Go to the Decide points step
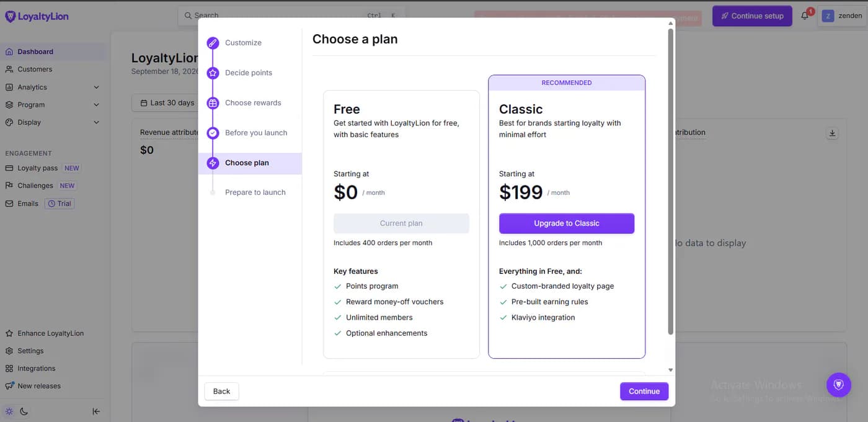Screen dimensions: 868x422 click(x=249, y=73)
